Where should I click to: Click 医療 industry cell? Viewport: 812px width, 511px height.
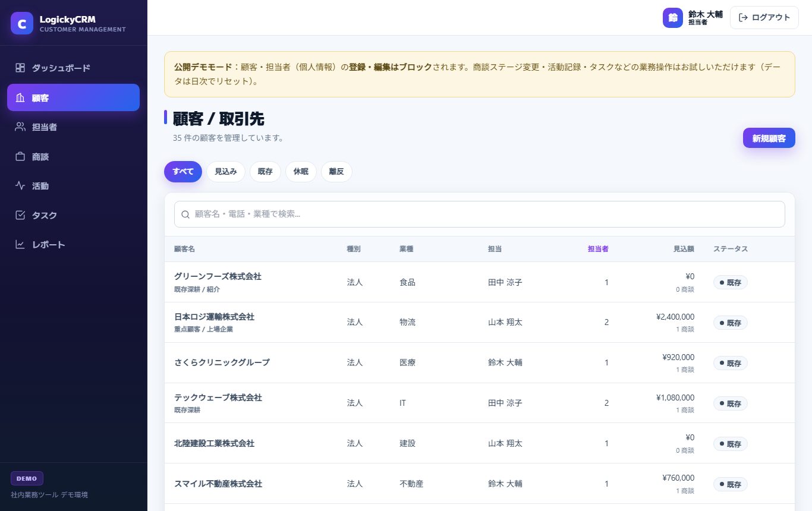pyautogui.click(x=407, y=362)
